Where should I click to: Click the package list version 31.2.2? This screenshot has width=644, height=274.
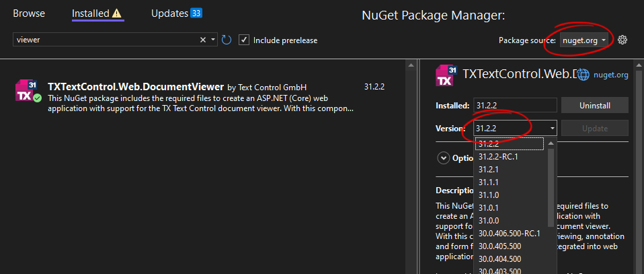pos(374,87)
